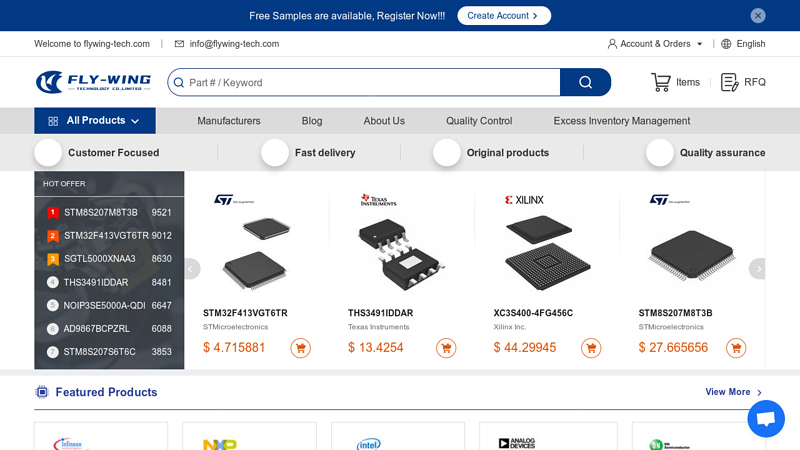The image size is (800, 450).
Task: Click the $ 44.29945 price
Action: click(x=524, y=347)
